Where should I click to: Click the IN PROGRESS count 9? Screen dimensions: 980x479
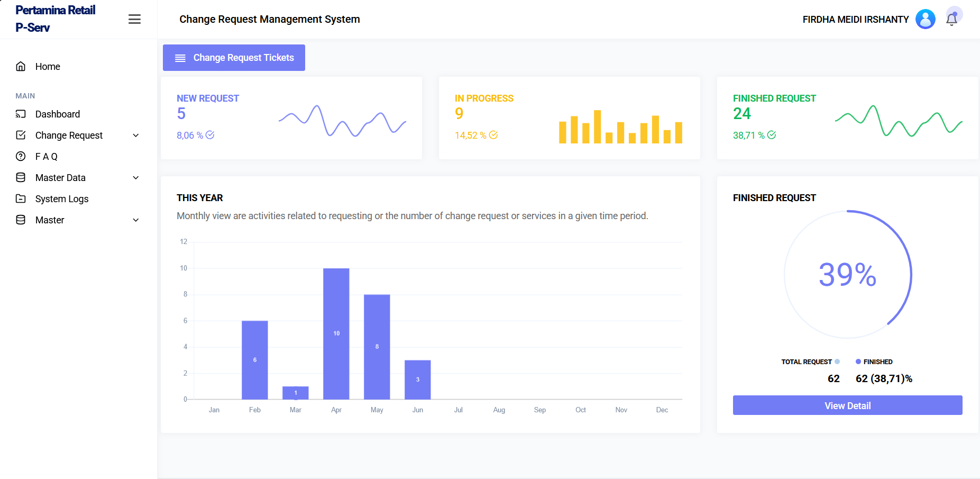coord(459,114)
